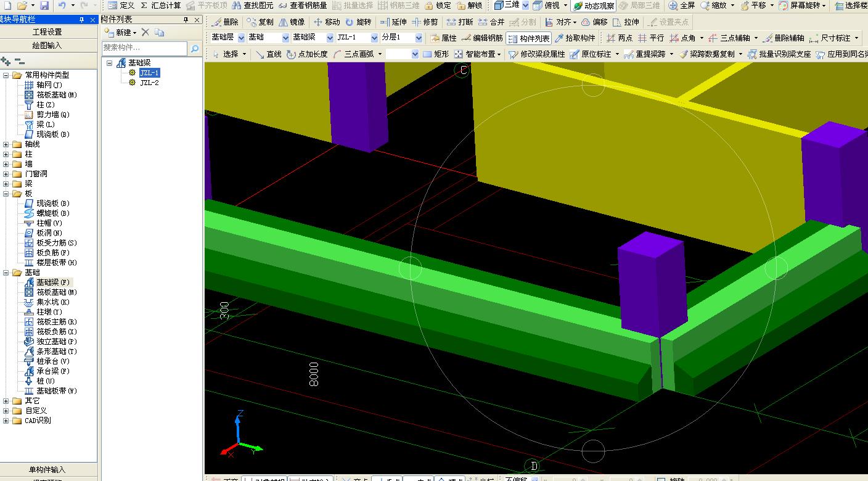
Task: Click the 解锁 (unlock) button
Action: pyautogui.click(x=469, y=6)
